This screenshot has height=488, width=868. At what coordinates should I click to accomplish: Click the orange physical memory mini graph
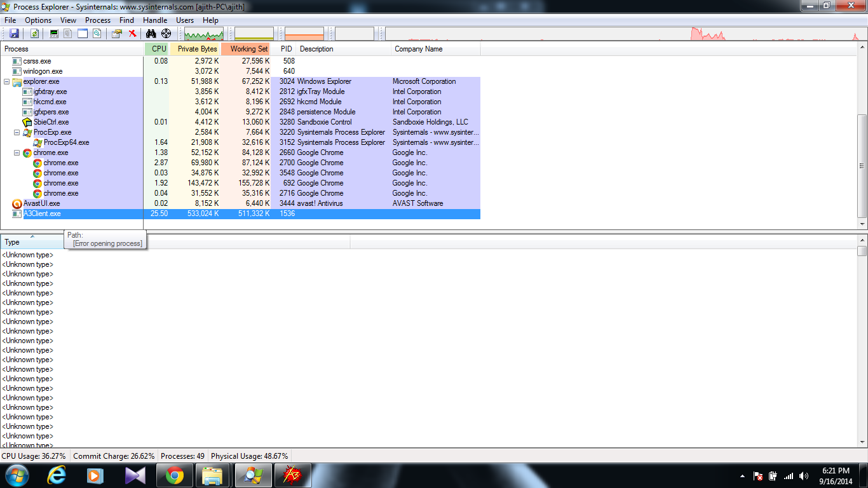pos(304,34)
